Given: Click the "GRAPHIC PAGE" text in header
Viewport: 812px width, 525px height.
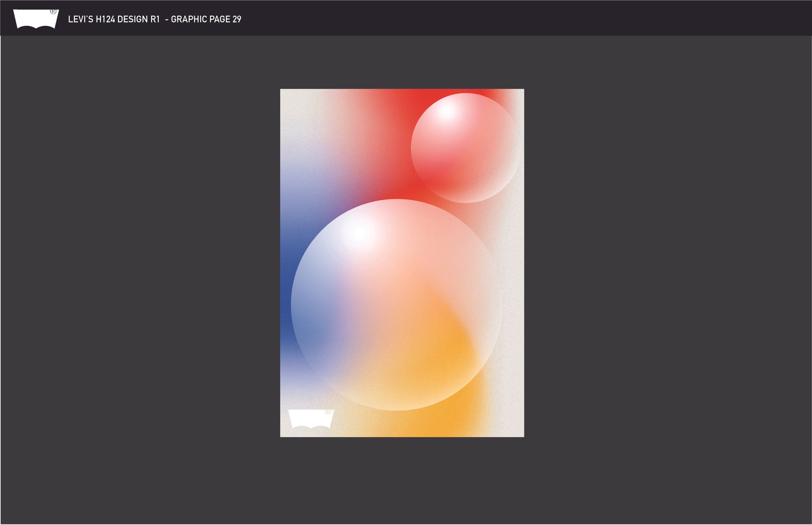Looking at the screenshot, I should click(x=201, y=19).
